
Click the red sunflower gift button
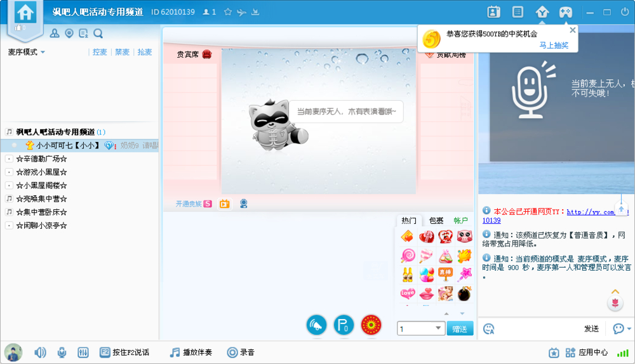click(371, 325)
